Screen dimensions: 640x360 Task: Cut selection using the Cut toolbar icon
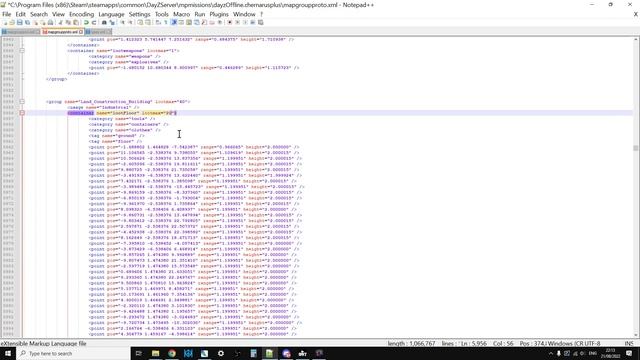60,22
